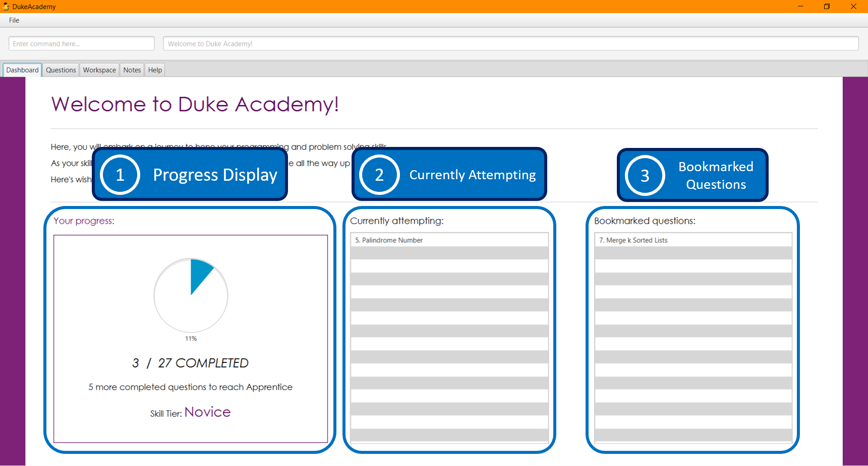This screenshot has width=868, height=466.
Task: Click the 11% pie chart label
Action: [191, 339]
